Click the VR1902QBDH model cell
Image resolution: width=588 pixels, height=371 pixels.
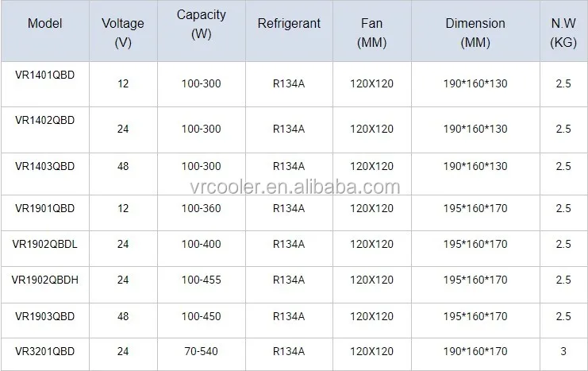pyautogui.click(x=44, y=280)
